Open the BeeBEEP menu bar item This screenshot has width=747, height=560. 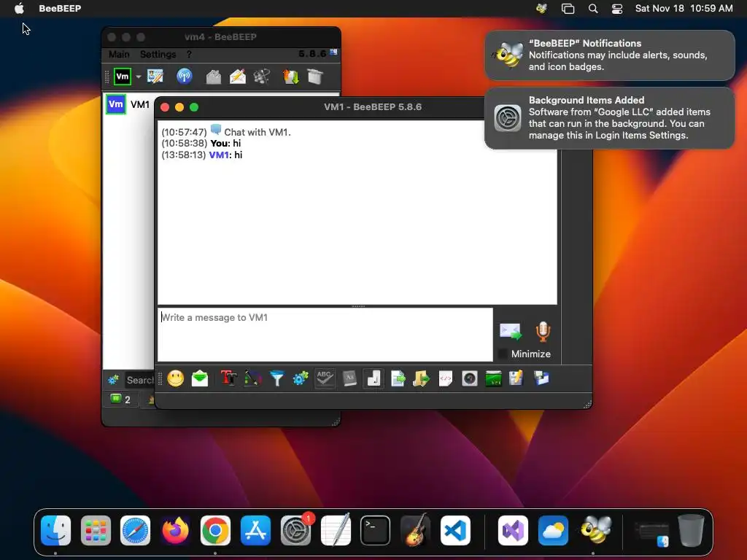60,8
